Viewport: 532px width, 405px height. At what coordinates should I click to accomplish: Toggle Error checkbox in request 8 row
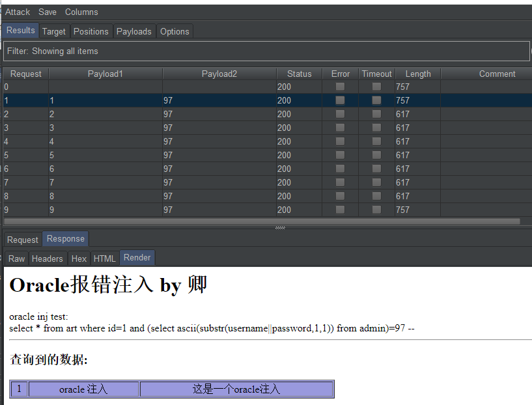[x=340, y=196]
